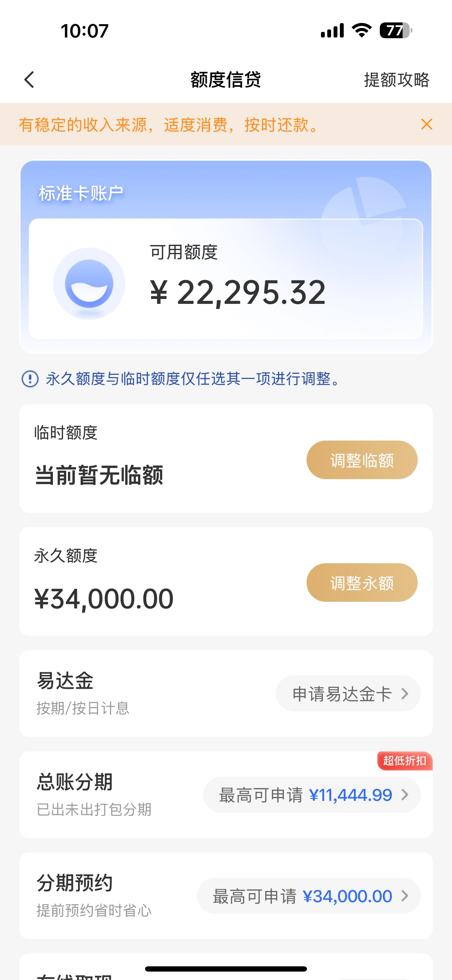Open 申请易达金卡 chevron entry

[348, 694]
